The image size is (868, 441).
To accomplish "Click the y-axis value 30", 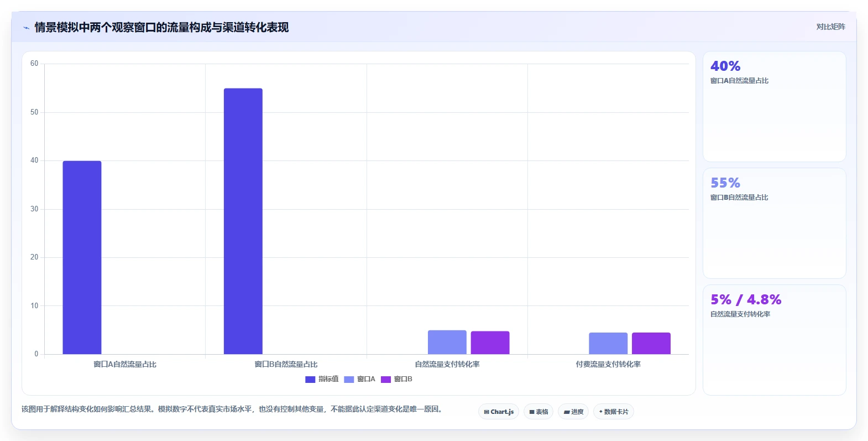I will click(x=34, y=209).
